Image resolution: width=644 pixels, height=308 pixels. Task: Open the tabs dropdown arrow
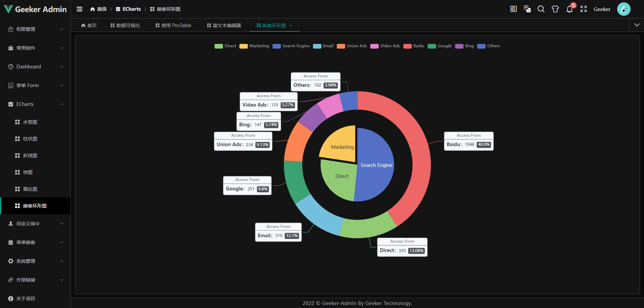coord(637,25)
